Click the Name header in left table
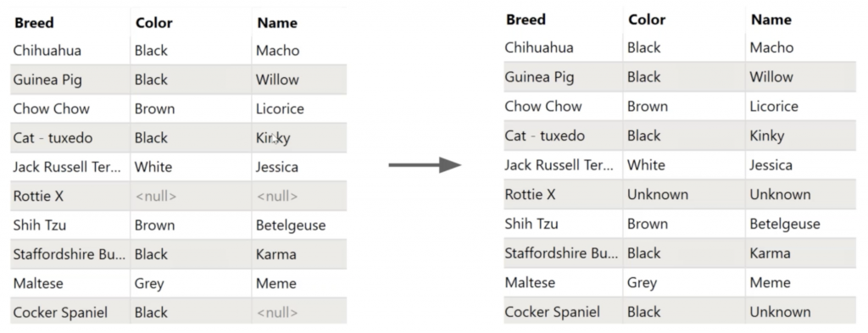The image size is (868, 333). click(x=277, y=23)
